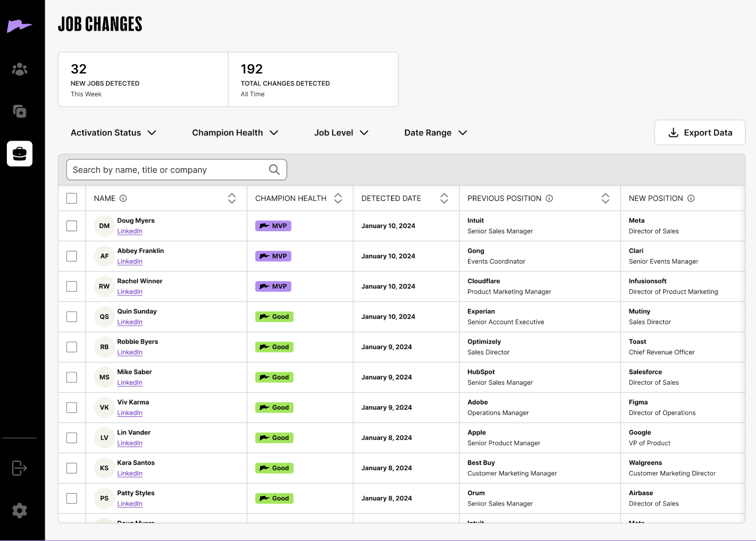Expand the Activation Status filter
The image size is (756, 541).
113,133
